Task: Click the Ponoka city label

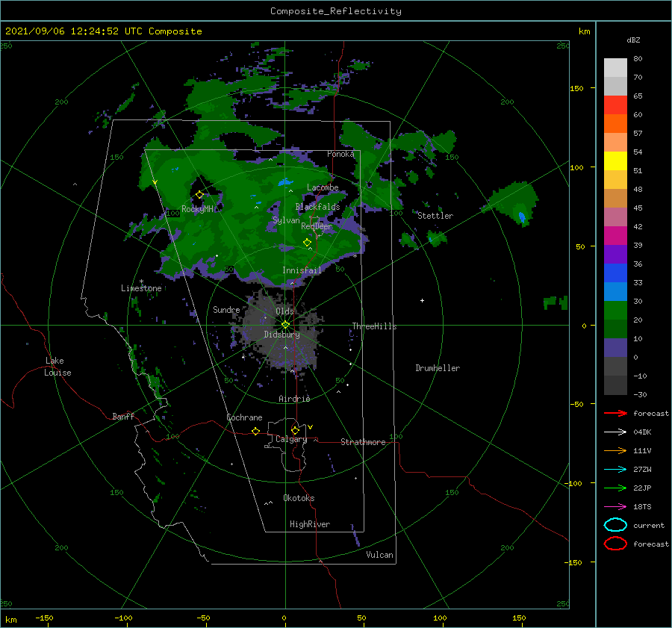Action: (340, 154)
